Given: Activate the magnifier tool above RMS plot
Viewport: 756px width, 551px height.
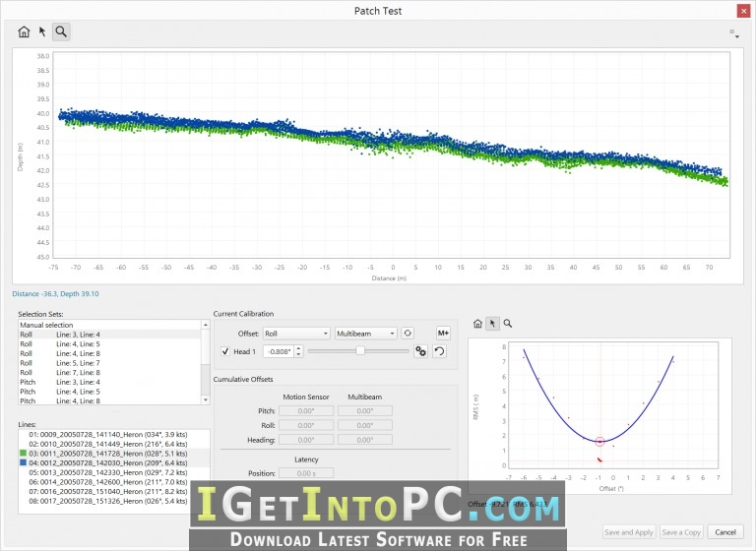Looking at the screenshot, I should click(x=508, y=324).
